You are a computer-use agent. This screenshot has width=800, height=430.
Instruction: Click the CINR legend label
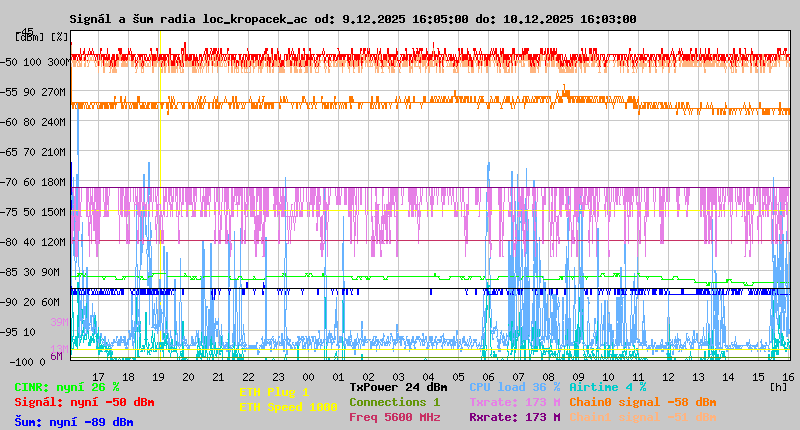pos(66,386)
